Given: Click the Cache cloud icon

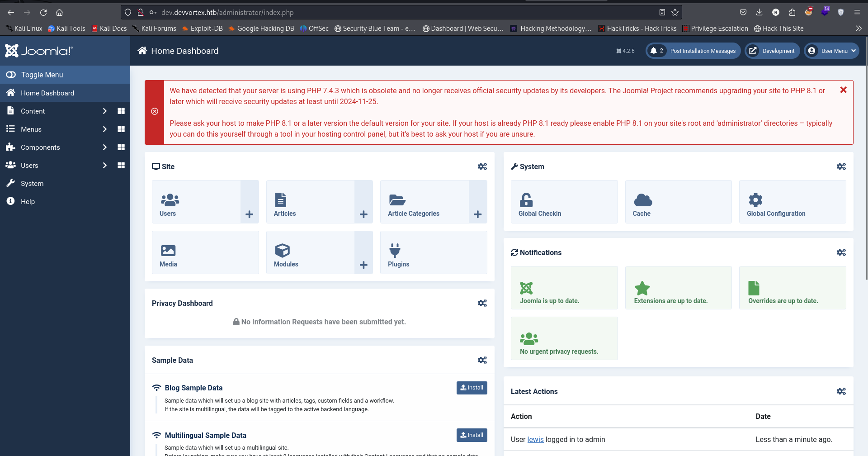Looking at the screenshot, I should coord(642,200).
